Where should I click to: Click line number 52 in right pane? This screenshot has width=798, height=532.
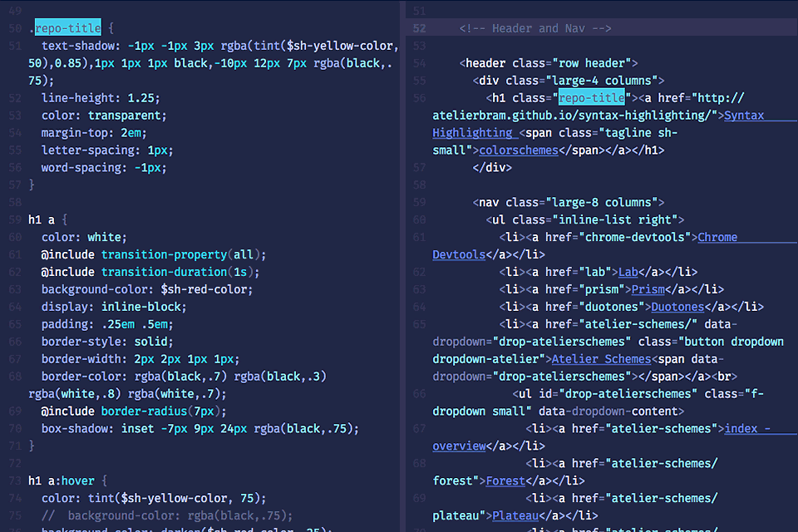419,28
